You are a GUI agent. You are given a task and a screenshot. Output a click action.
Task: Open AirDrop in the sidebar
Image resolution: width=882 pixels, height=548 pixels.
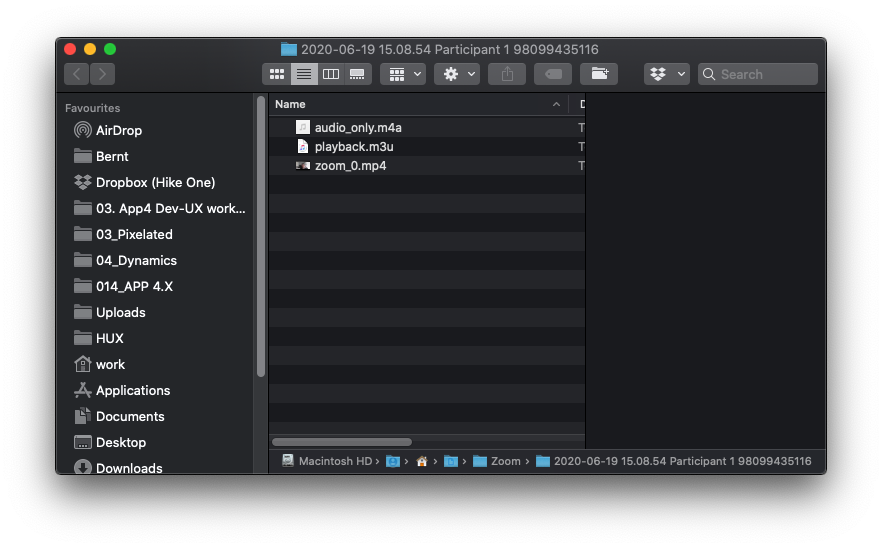tap(108, 131)
